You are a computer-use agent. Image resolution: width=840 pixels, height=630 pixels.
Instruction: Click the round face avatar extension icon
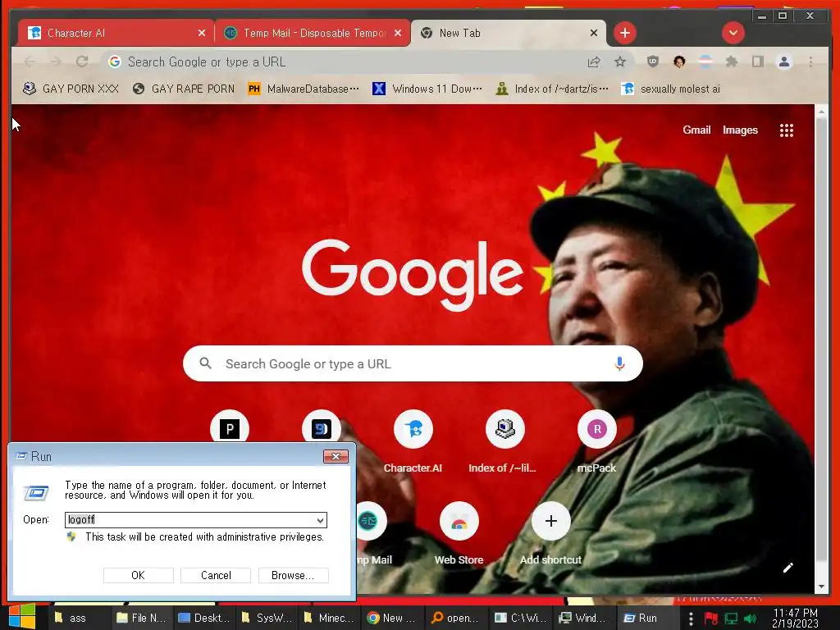coord(679,62)
